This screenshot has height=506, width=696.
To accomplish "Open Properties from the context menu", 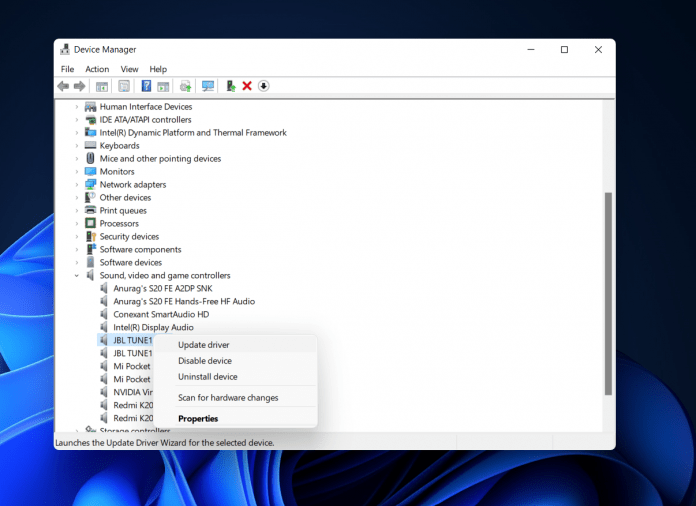I will click(x=236, y=419).
